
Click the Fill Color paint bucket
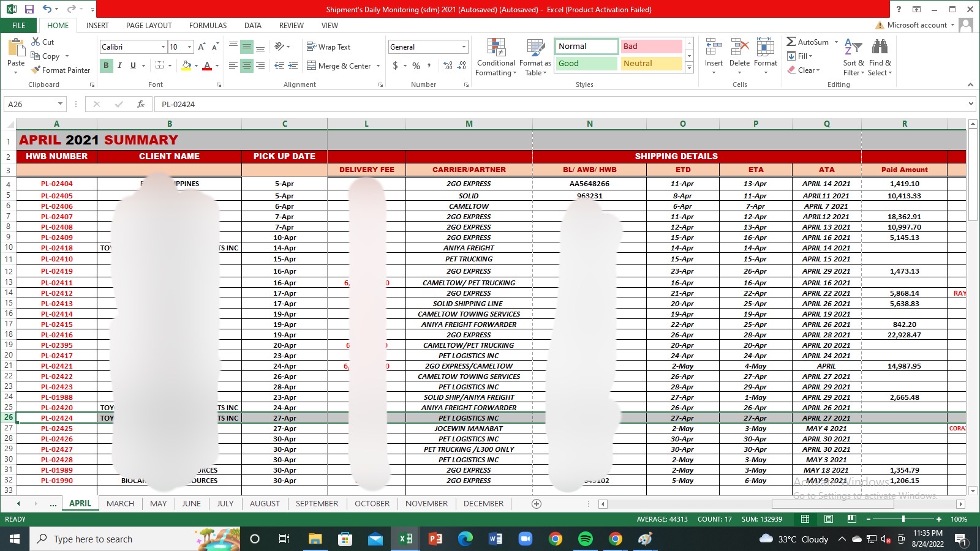click(x=187, y=66)
